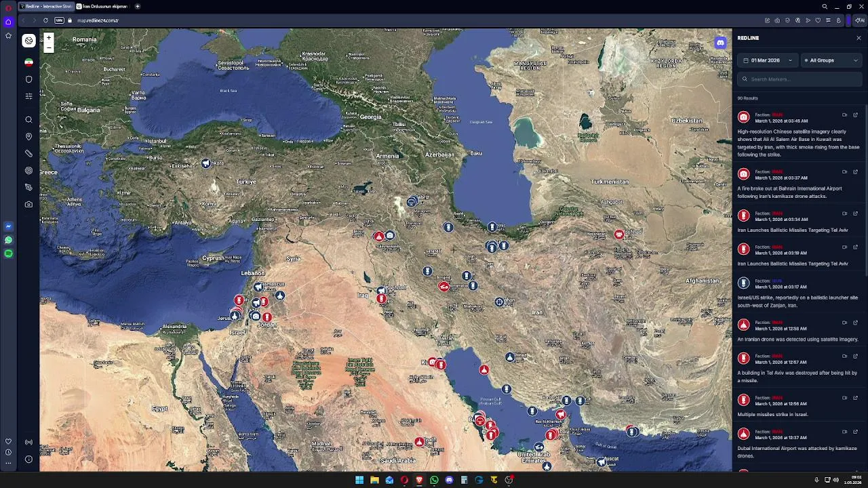Select the Iran flag icon in sidebar

tap(28, 62)
